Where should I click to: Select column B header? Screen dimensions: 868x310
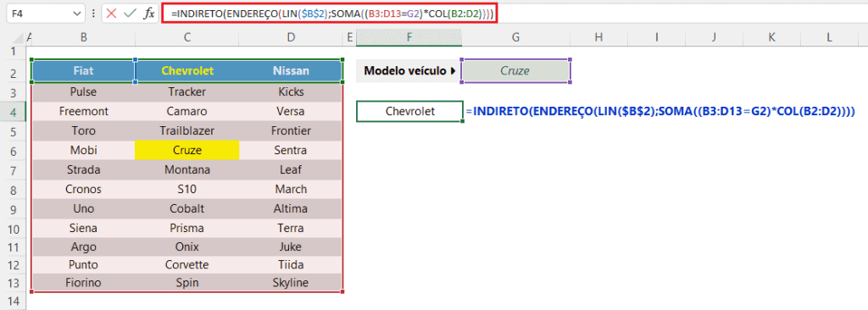[83, 37]
